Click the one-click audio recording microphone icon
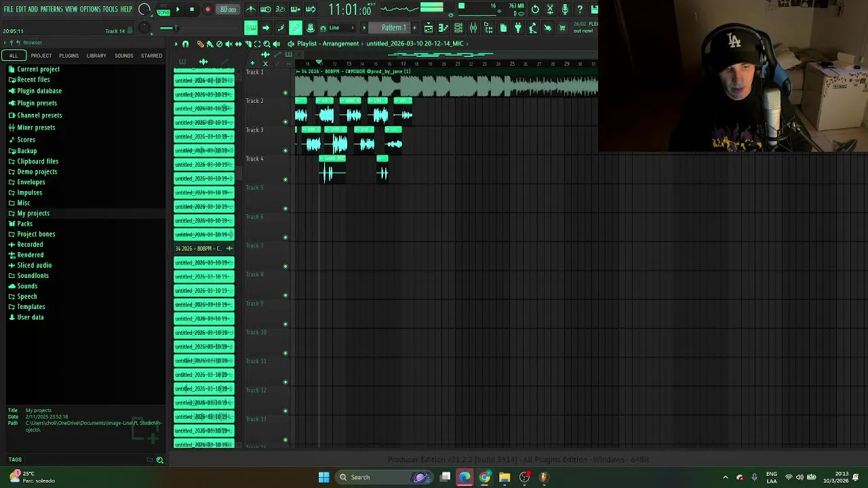This screenshot has height=488, width=868. 565,9
